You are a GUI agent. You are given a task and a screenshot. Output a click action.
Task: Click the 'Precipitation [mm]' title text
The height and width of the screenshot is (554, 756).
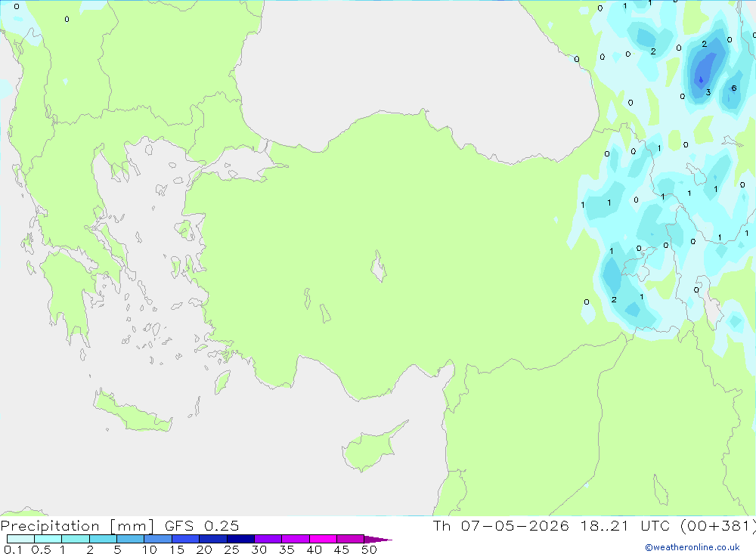[77, 526]
